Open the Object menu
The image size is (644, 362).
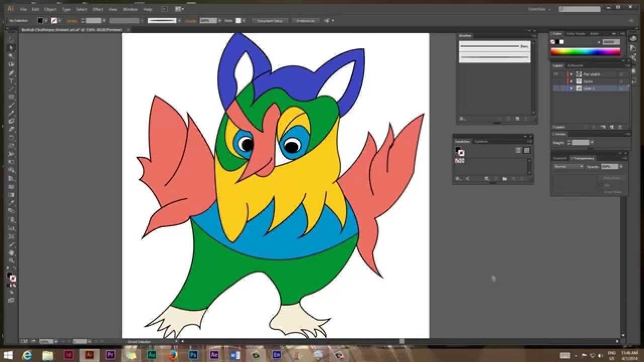pyautogui.click(x=50, y=9)
